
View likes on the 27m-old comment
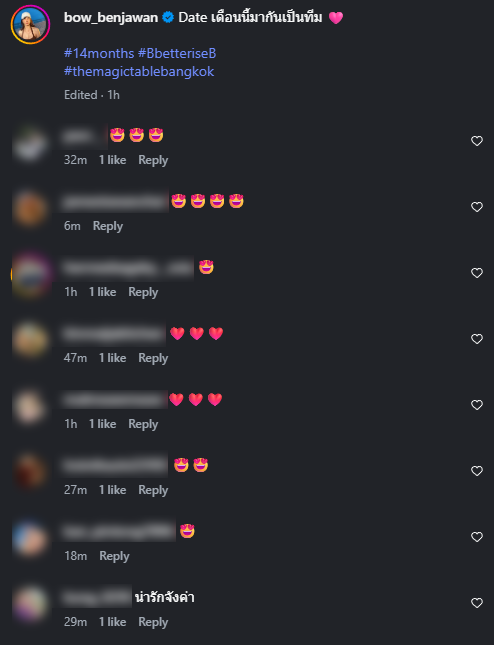(x=112, y=490)
